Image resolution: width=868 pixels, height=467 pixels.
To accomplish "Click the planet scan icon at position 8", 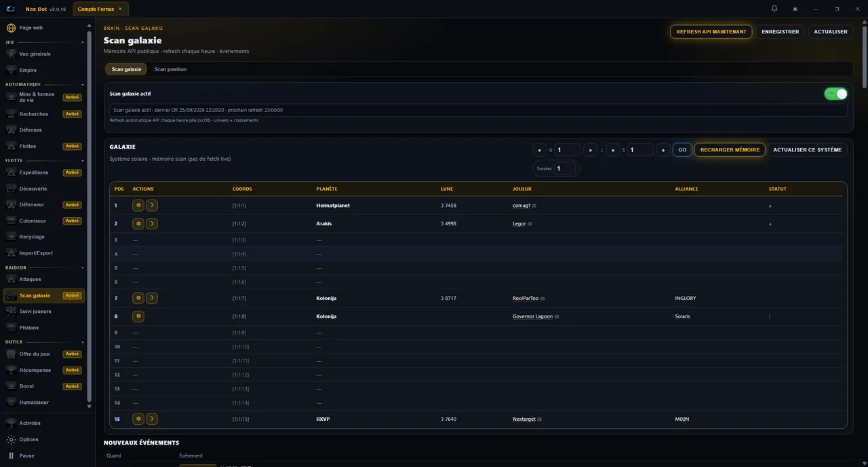I will [x=138, y=316].
